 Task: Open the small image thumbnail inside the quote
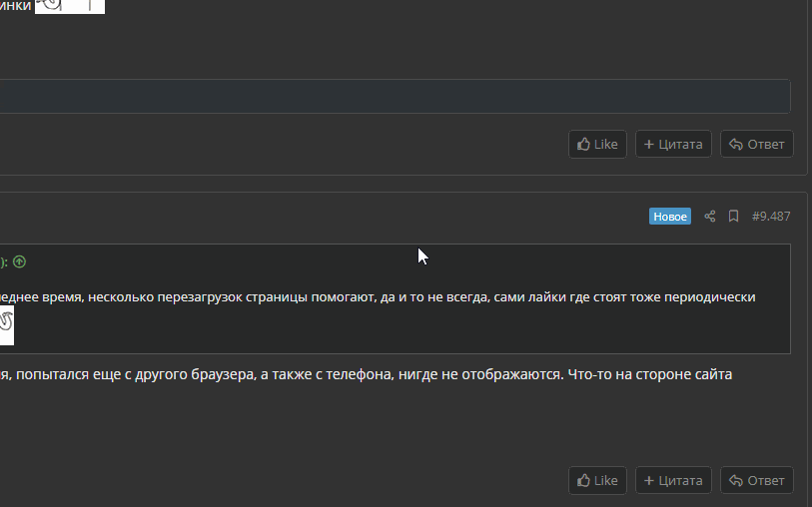coord(7,325)
